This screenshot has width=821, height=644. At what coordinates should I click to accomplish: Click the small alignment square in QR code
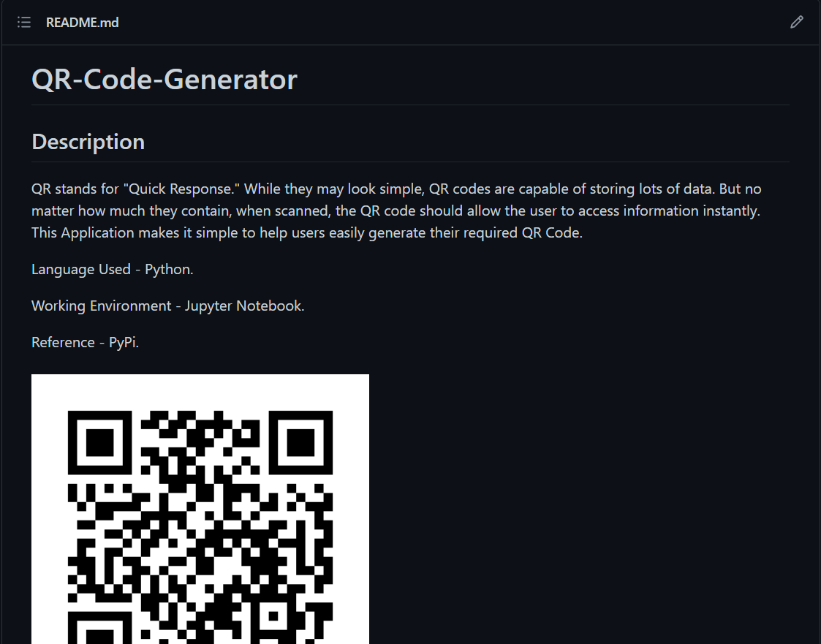(273, 616)
